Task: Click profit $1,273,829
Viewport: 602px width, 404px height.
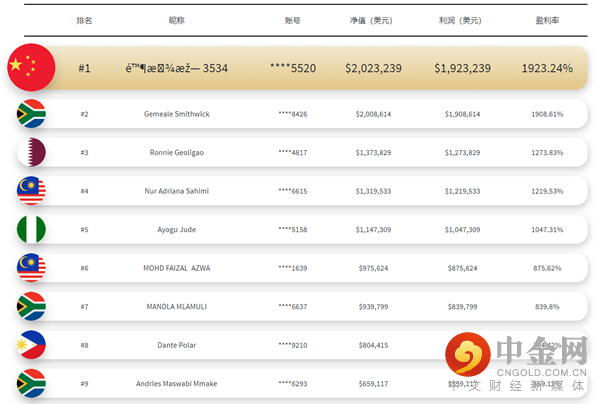Action: (x=462, y=152)
